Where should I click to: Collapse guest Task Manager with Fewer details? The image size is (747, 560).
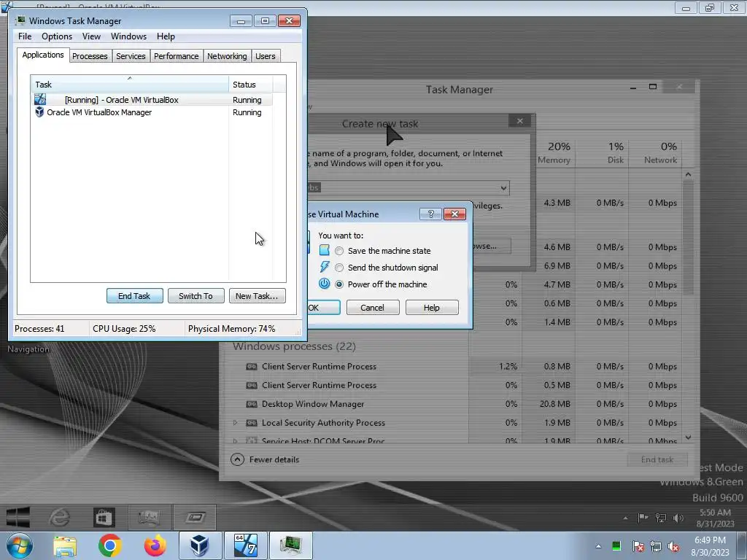coord(266,459)
